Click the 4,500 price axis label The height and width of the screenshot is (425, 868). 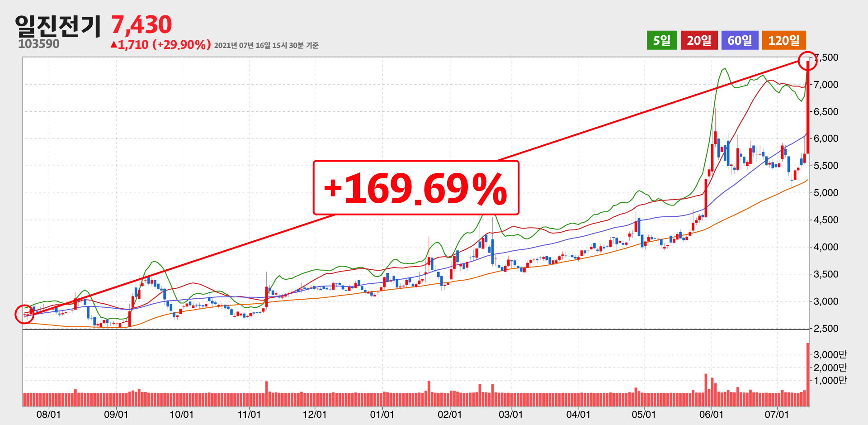click(826, 220)
